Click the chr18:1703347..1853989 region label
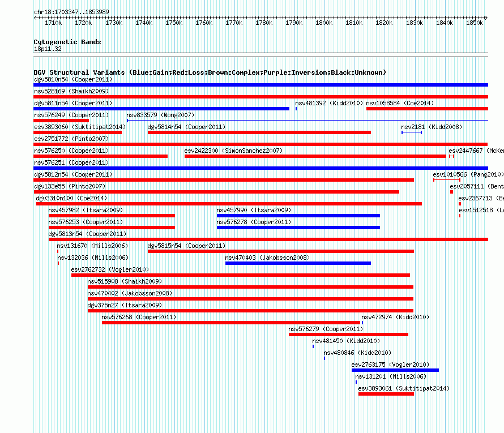The height and width of the screenshot is (433, 504). coord(71,12)
